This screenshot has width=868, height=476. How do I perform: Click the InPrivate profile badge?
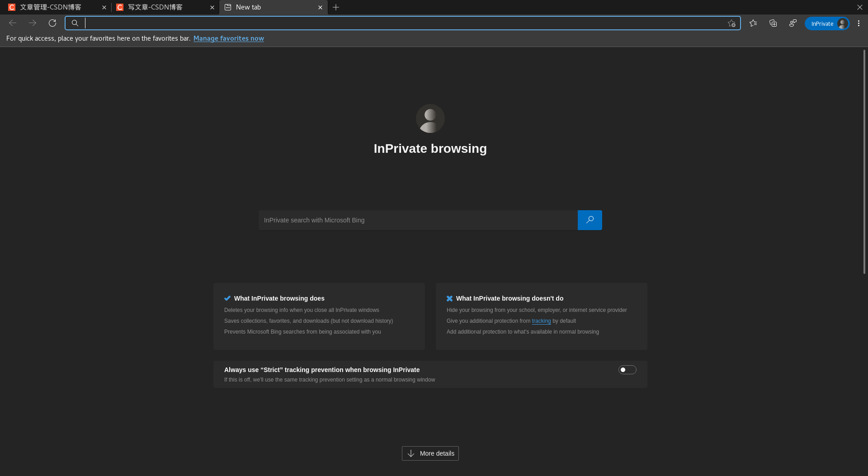coord(827,24)
